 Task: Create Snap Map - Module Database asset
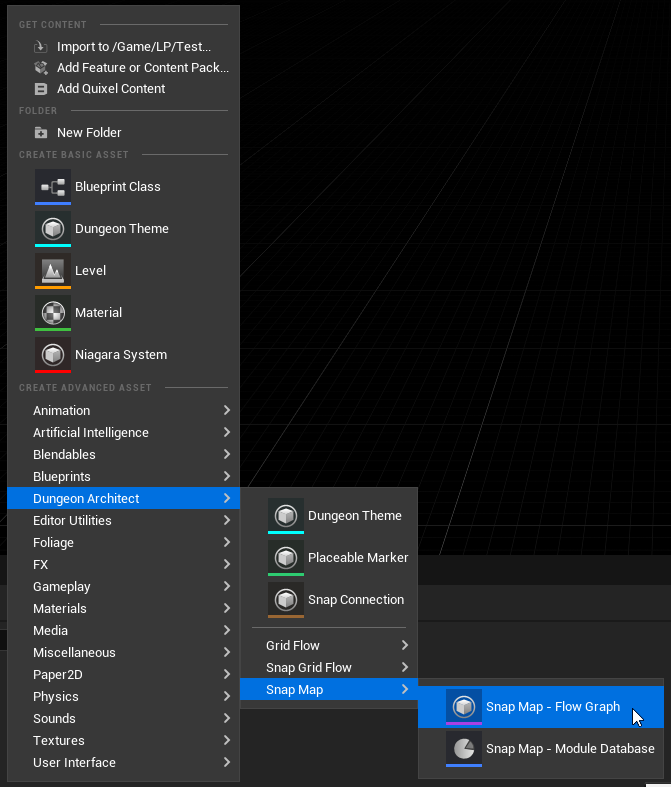point(541,749)
